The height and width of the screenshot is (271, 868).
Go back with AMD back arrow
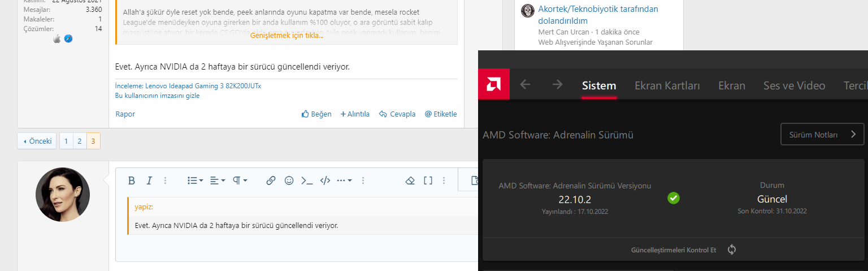click(525, 85)
